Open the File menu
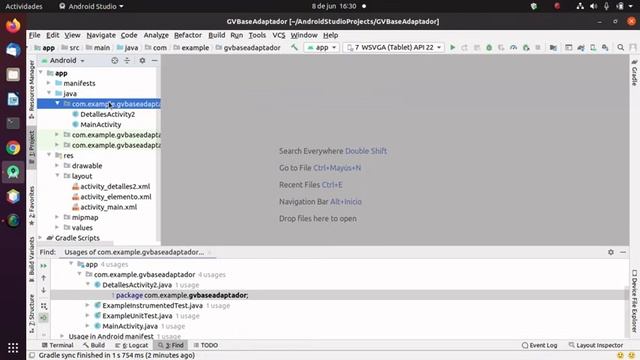The height and width of the screenshot is (360, 640). pos(34,35)
